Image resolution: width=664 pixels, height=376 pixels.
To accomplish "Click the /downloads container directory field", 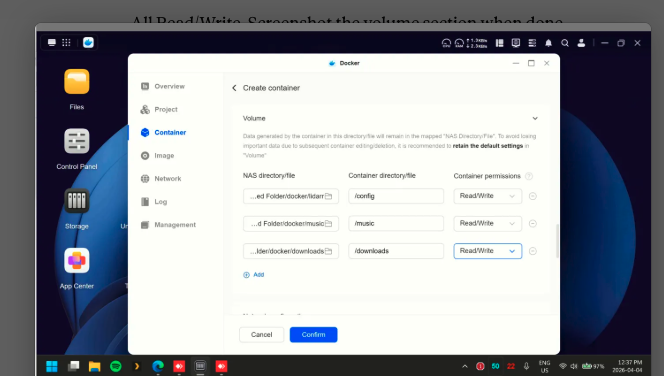I will 396,251.
